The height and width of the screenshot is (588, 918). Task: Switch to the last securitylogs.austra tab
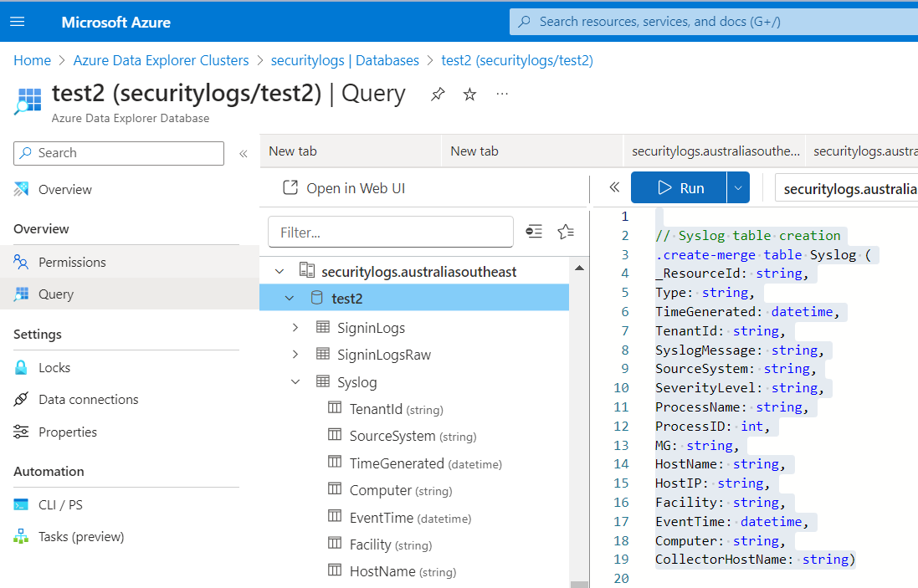863,151
